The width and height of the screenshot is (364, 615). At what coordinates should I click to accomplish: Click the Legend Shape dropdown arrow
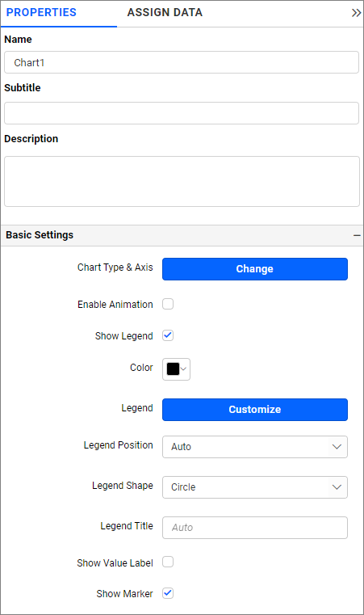click(x=337, y=487)
